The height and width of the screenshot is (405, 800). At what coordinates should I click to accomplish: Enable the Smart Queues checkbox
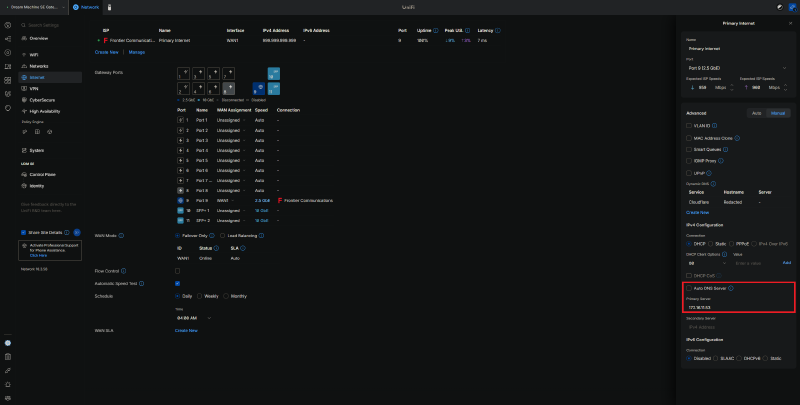click(689, 149)
